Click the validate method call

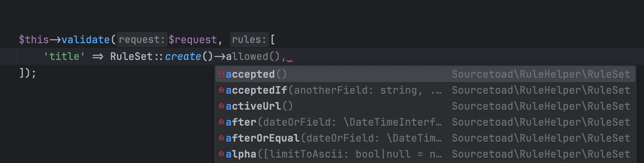click(86, 40)
